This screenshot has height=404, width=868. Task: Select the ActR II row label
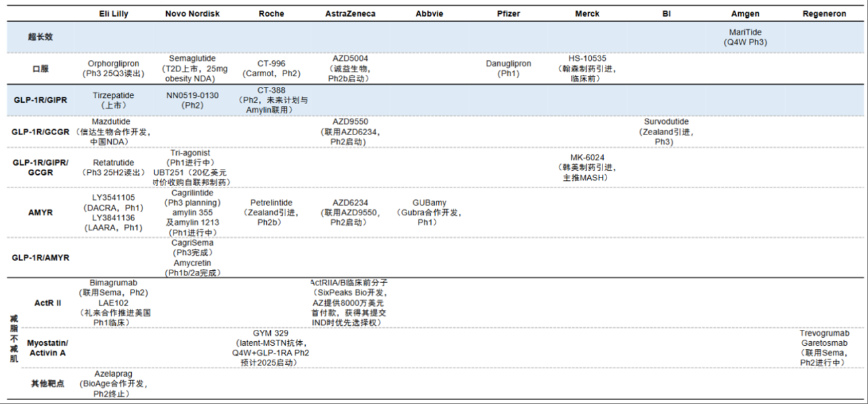point(48,303)
